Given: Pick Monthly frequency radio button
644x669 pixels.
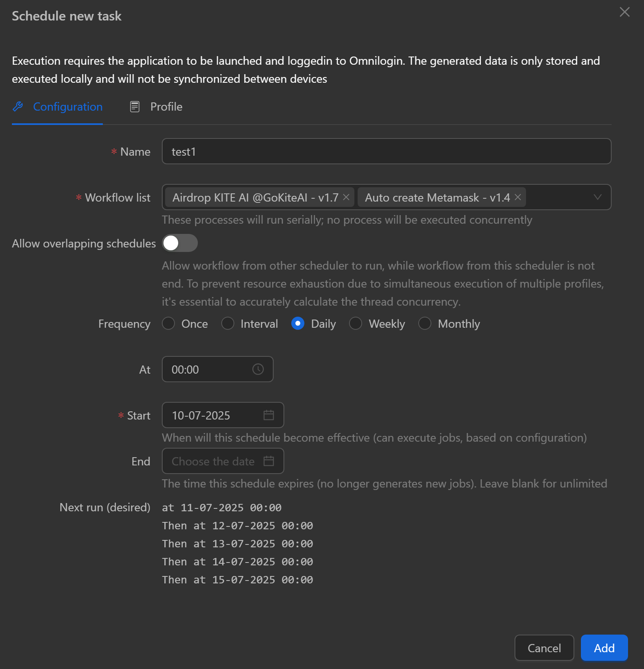Looking at the screenshot, I should tap(425, 324).
